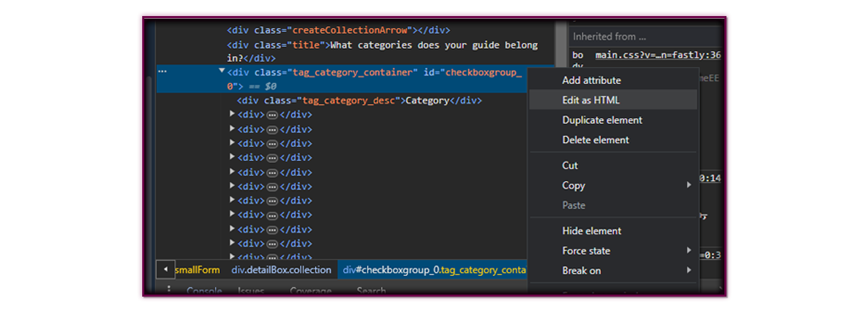This screenshot has height=312, width=868.
Task: Click ellipsis badge in second collapsed div
Action: (x=272, y=129)
